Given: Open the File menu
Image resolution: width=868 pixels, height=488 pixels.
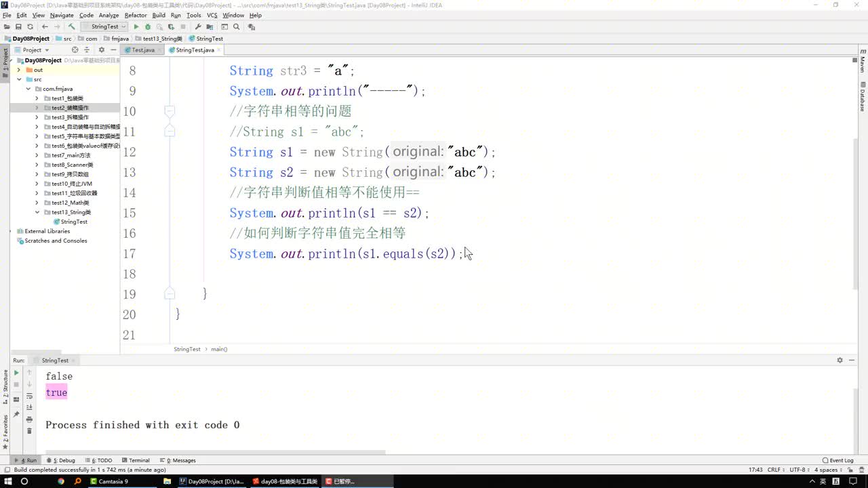Looking at the screenshot, I should click(7, 15).
